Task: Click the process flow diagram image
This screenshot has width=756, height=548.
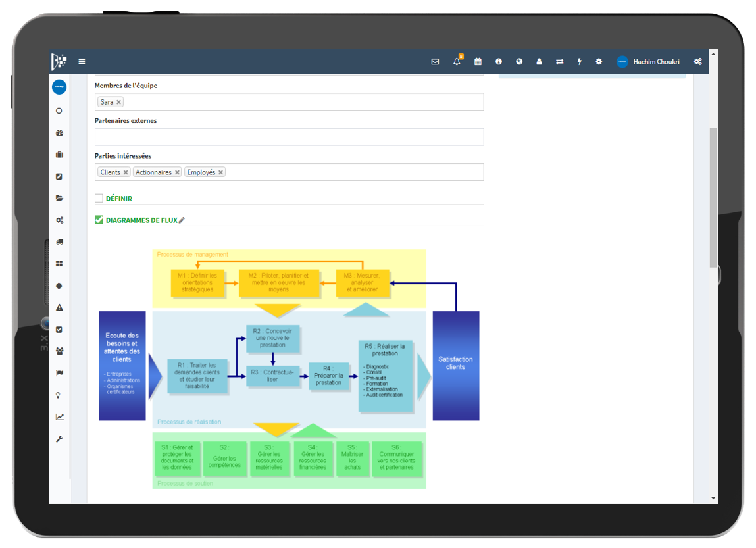Action: click(x=290, y=368)
